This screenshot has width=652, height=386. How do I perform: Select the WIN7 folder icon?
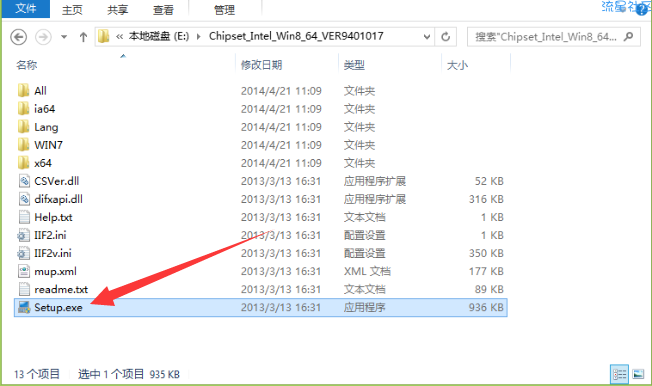pos(24,145)
